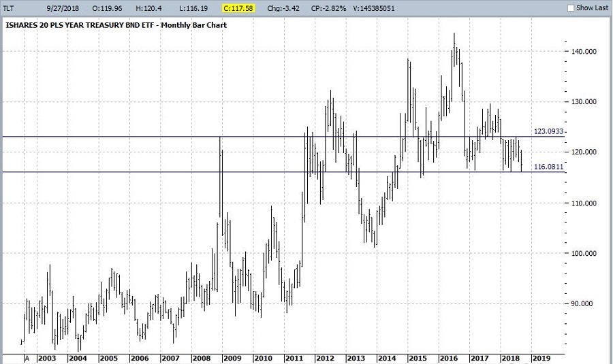Click the high value H:120.4

click(x=148, y=8)
